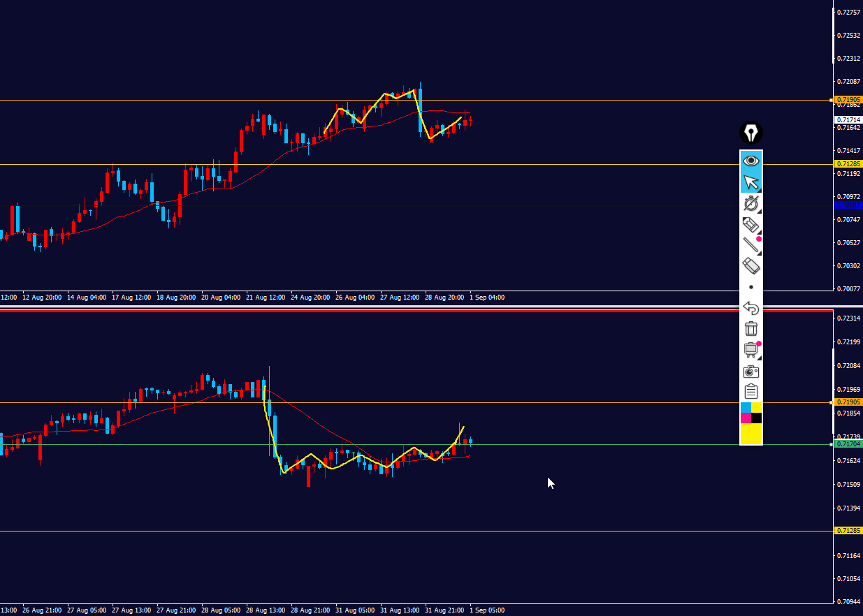Toggle the crossed-out stopwatch tool
This screenshot has height=616, width=863.
[x=751, y=204]
